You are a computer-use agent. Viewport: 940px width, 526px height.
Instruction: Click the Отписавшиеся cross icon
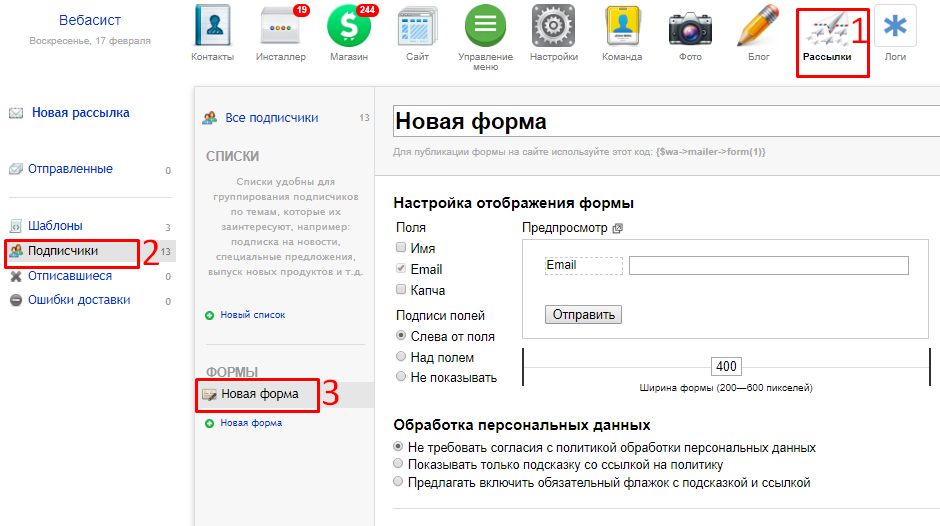click(16, 276)
